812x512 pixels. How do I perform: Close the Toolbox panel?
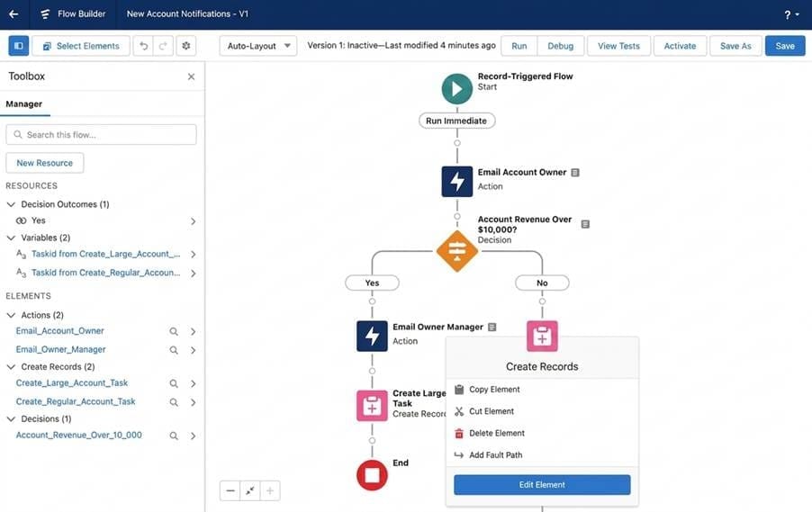tap(191, 76)
